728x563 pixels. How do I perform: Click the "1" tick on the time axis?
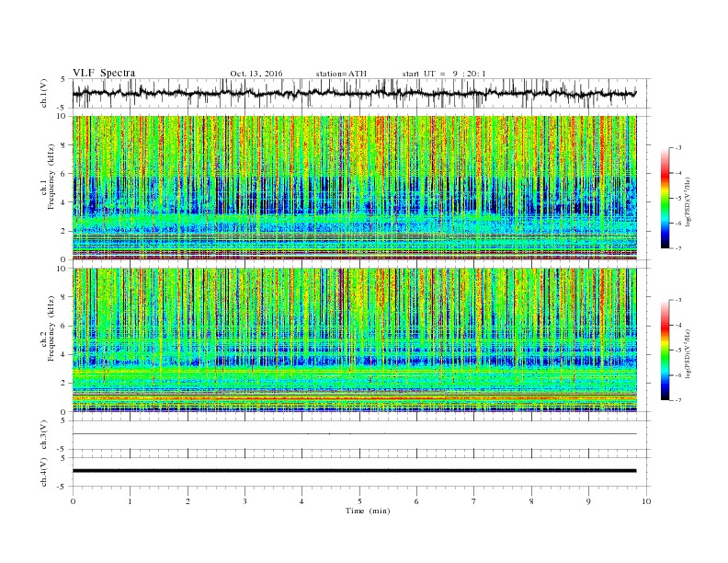[130, 501]
